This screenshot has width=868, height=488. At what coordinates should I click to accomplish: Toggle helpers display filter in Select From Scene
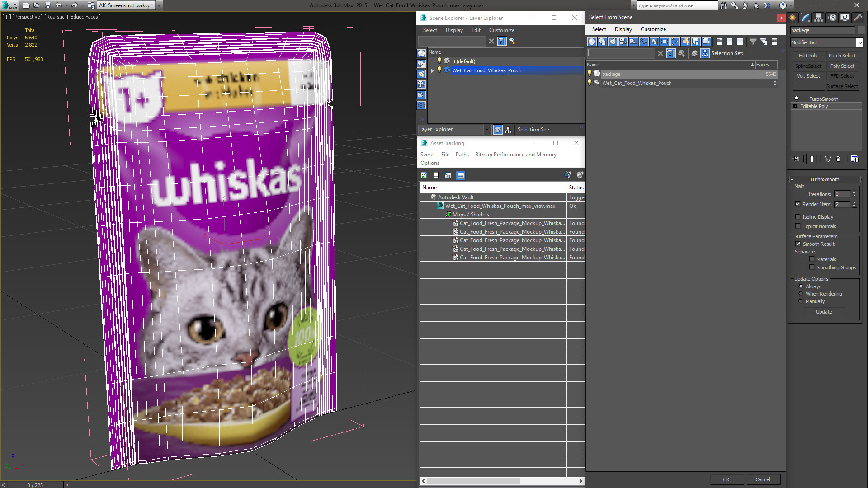click(633, 42)
